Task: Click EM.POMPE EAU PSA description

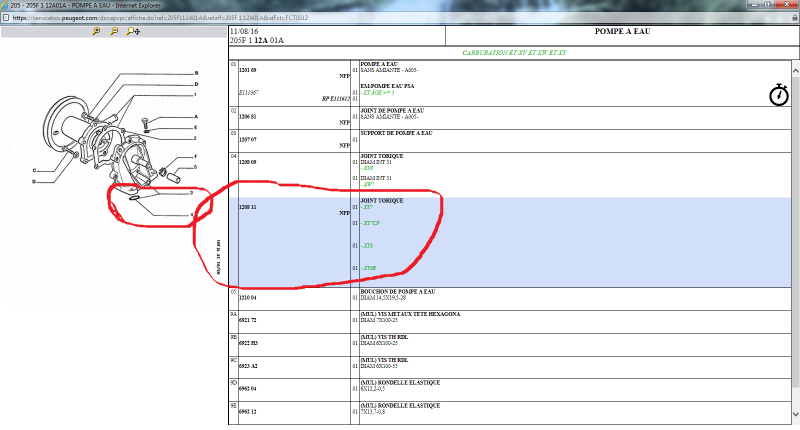Action: tap(387, 86)
